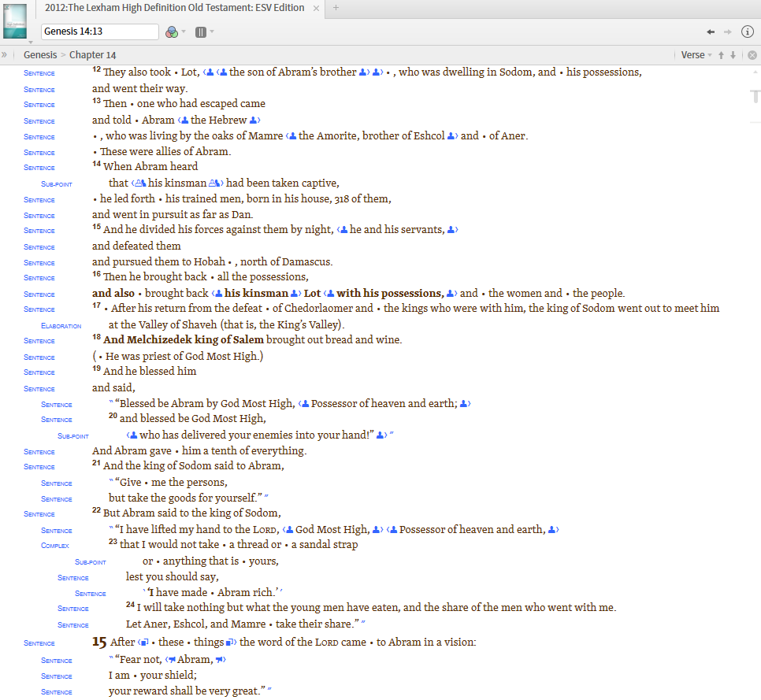Click the person icon before "the Hebrew"
Image resolution: width=761 pixels, height=700 pixels.
point(184,120)
